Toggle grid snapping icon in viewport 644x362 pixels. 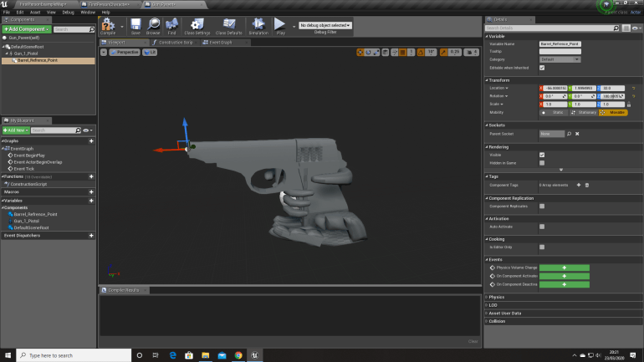tap(403, 52)
